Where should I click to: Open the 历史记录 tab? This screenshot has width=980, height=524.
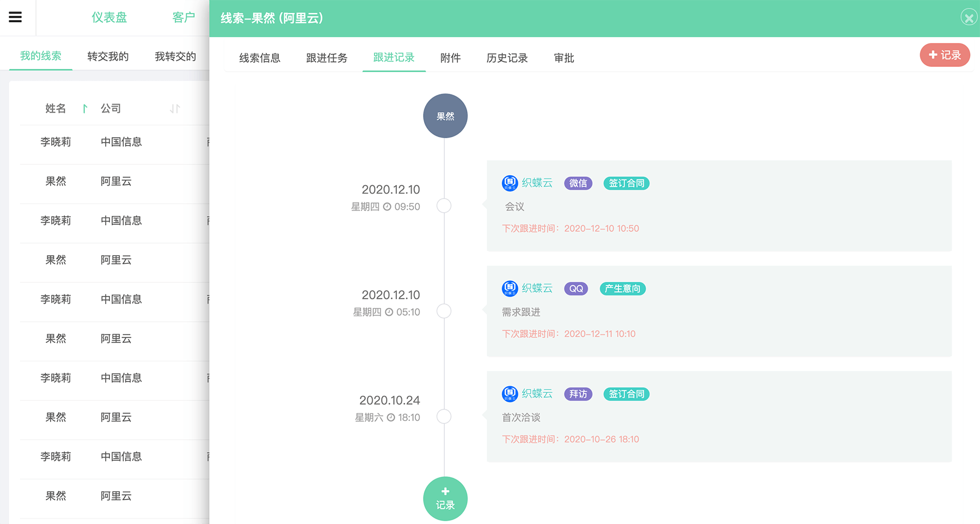[x=507, y=58]
